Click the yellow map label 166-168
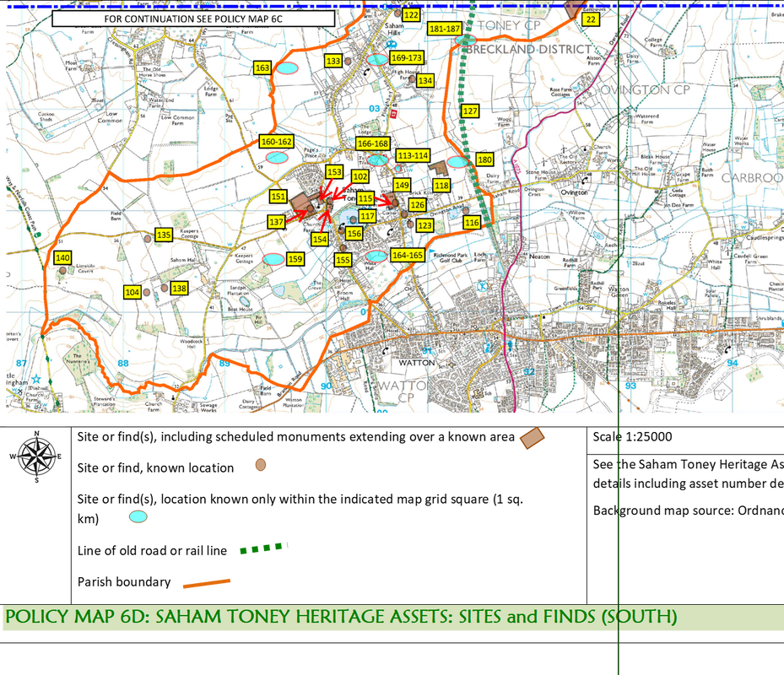 click(373, 143)
